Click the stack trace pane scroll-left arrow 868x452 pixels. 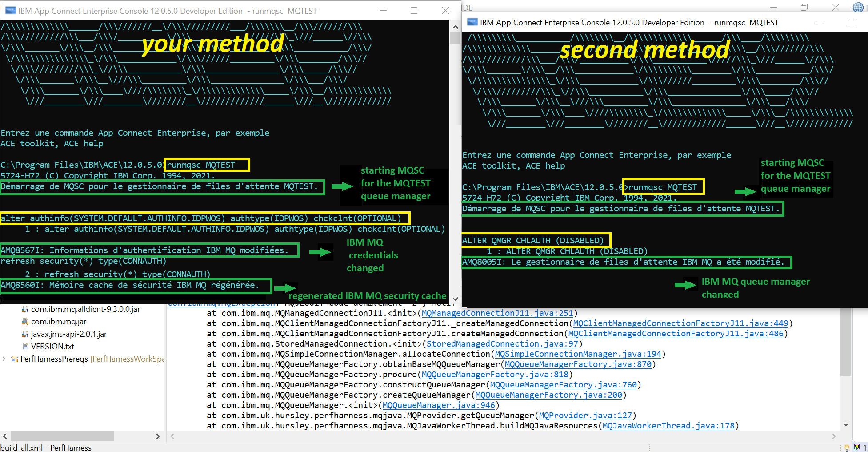pyautogui.click(x=172, y=436)
